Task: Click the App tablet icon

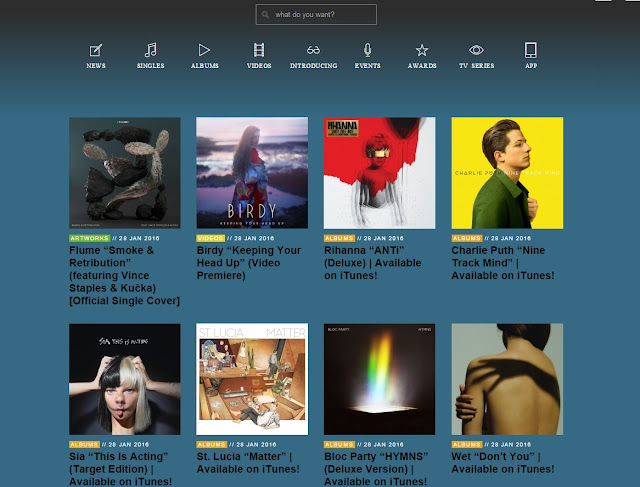Action: pyautogui.click(x=531, y=50)
